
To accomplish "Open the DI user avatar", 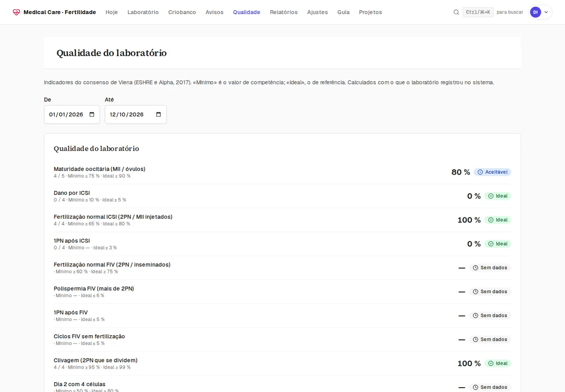I will 535,12.
